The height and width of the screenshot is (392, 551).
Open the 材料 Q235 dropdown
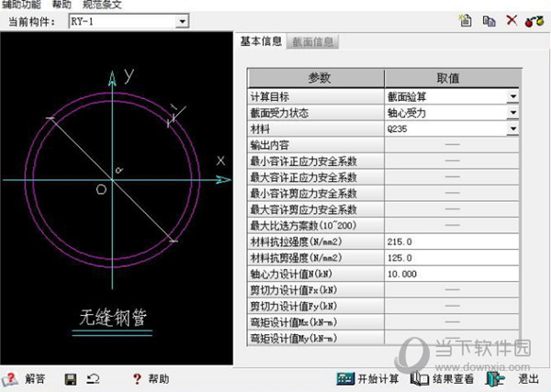coord(512,130)
